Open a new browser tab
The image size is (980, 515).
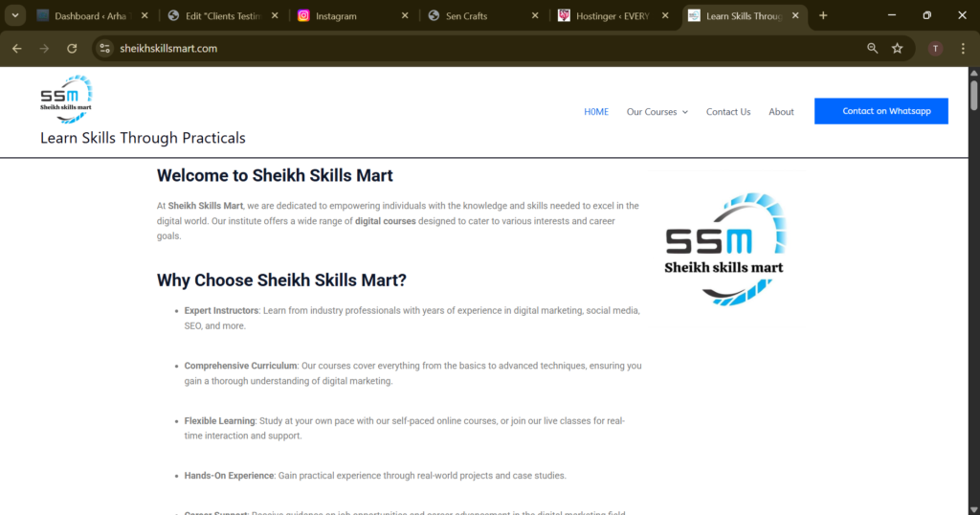(x=823, y=15)
